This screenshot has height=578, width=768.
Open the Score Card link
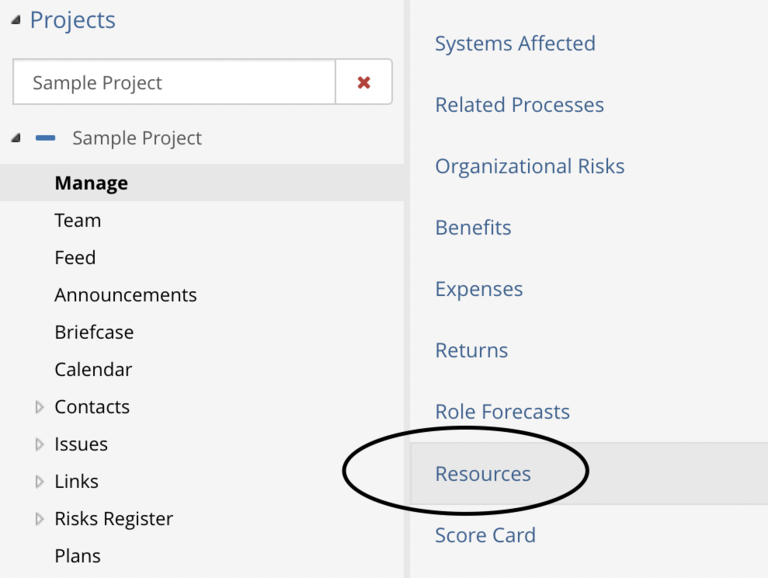pyautogui.click(x=485, y=535)
